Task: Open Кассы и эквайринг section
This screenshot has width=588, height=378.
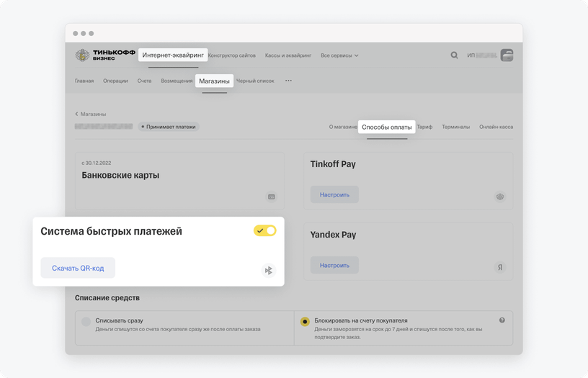Action: point(288,55)
